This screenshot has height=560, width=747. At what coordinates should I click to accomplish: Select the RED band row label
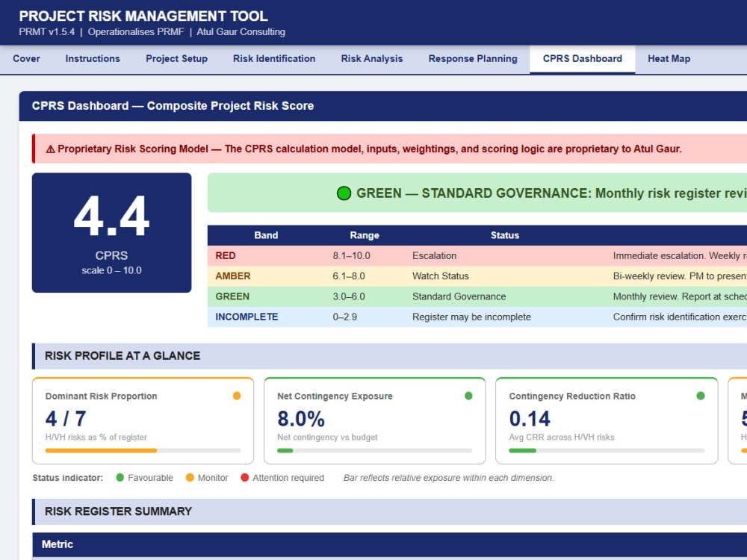[226, 255]
